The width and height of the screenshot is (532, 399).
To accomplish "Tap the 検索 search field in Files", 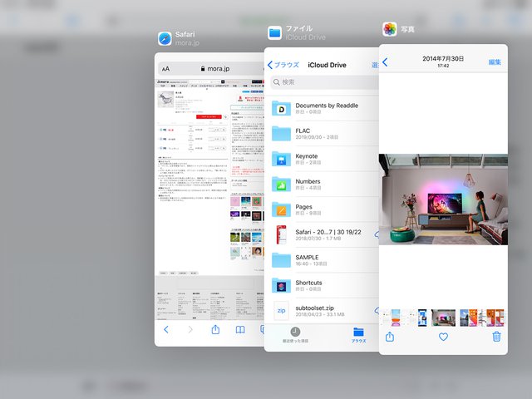I will point(324,82).
